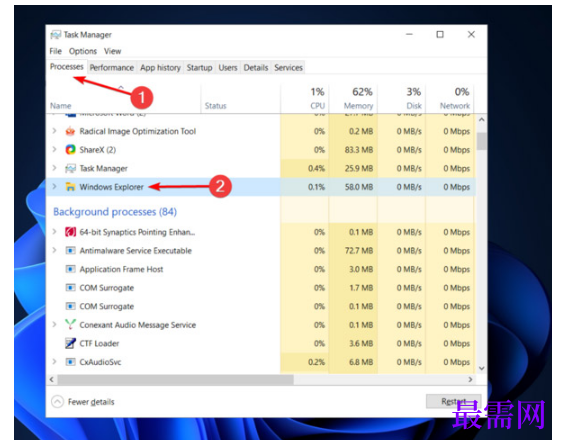
Task: Select the Windows Explorer folder icon
Action: (70, 187)
